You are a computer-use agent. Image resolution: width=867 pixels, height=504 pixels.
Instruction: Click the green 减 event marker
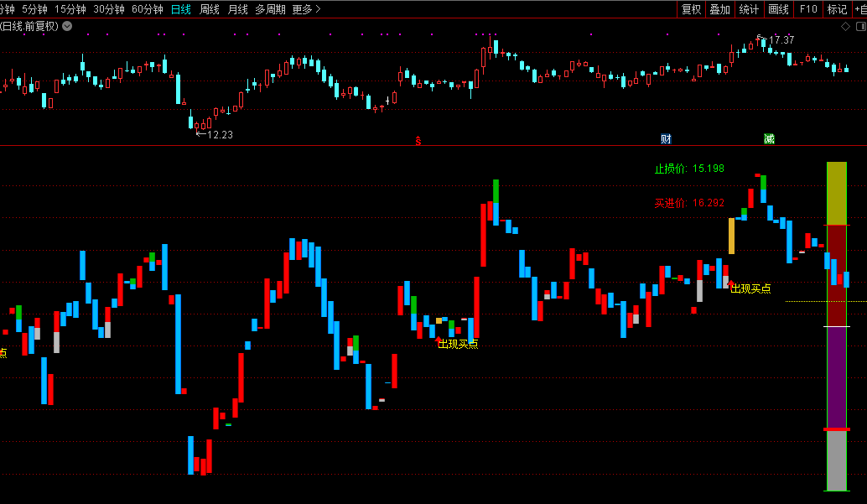coord(769,138)
